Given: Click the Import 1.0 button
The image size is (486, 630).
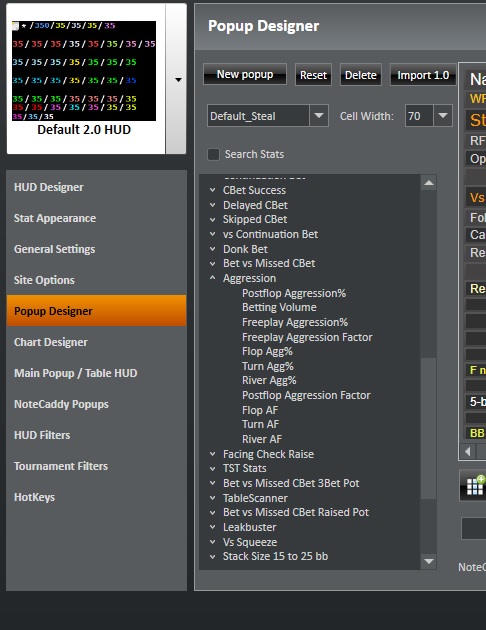Looking at the screenshot, I should [x=423, y=75].
